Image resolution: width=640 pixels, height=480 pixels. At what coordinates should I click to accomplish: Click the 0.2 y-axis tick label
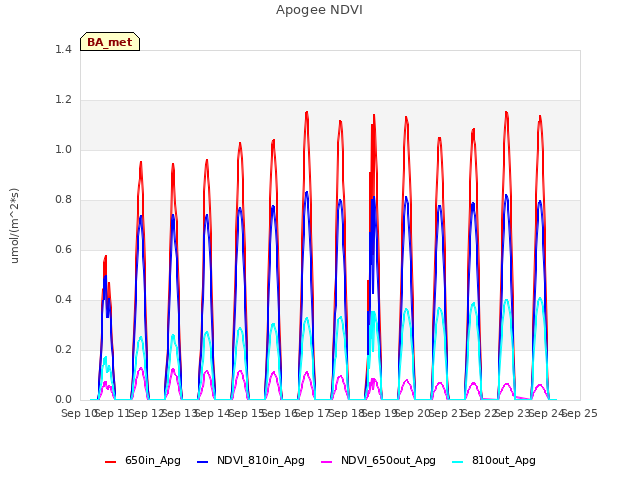[x=63, y=349]
